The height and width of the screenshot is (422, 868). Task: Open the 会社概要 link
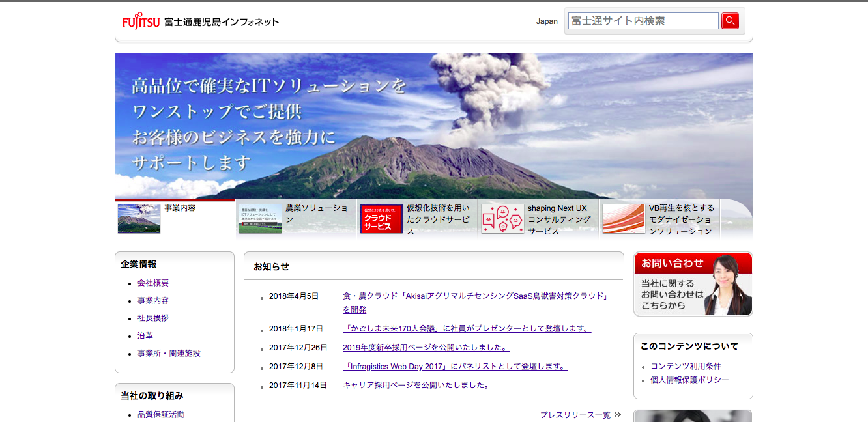tap(153, 283)
